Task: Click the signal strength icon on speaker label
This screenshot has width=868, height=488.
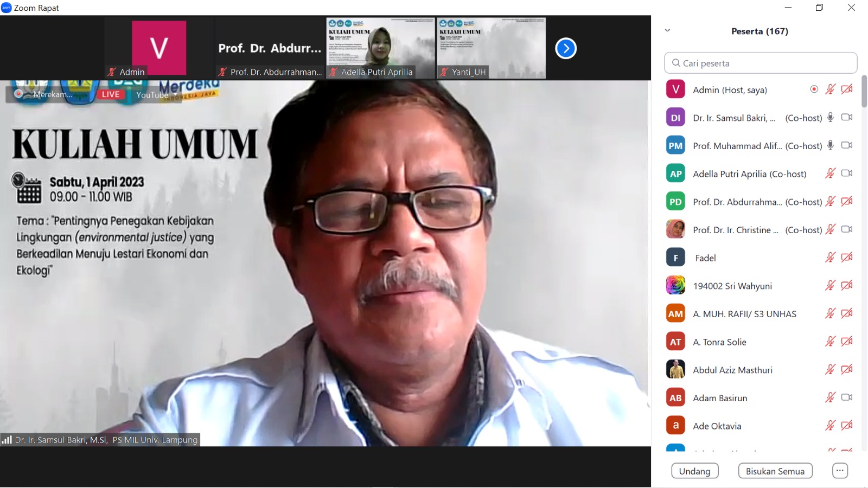Action: [x=7, y=440]
